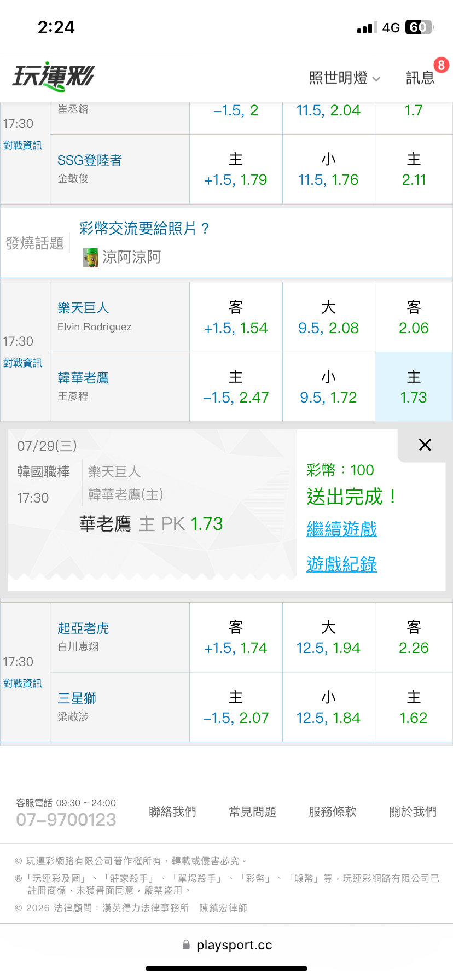Go to 關於我們 page
The width and height of the screenshot is (453, 980).
(x=413, y=812)
